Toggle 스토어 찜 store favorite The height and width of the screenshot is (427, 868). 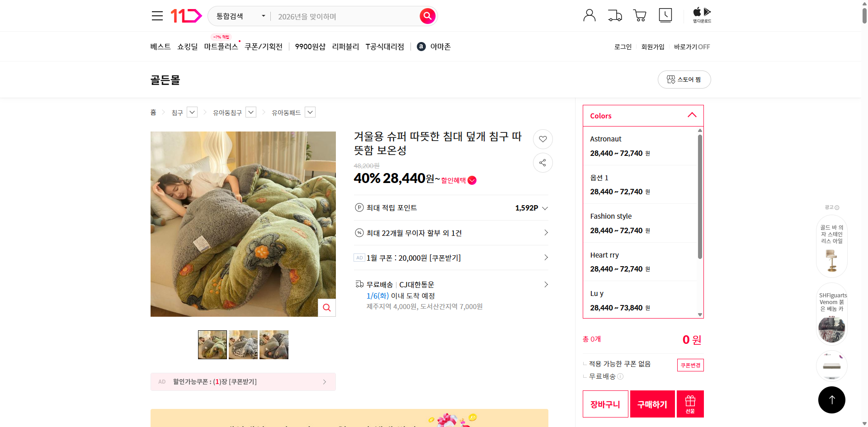684,79
